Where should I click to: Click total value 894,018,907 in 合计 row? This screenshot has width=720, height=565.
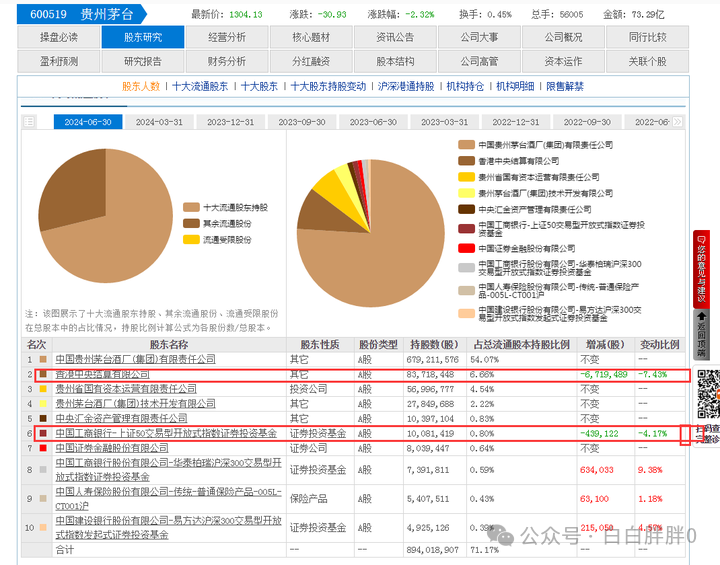tap(433, 550)
